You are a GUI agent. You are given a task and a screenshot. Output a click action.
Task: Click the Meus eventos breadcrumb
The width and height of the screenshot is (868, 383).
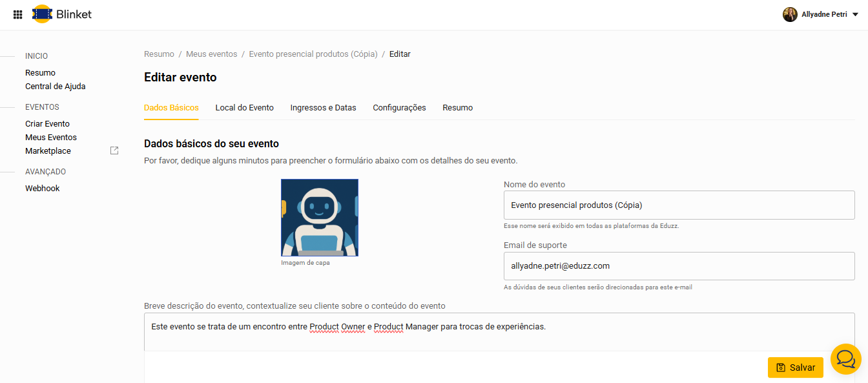(x=211, y=54)
